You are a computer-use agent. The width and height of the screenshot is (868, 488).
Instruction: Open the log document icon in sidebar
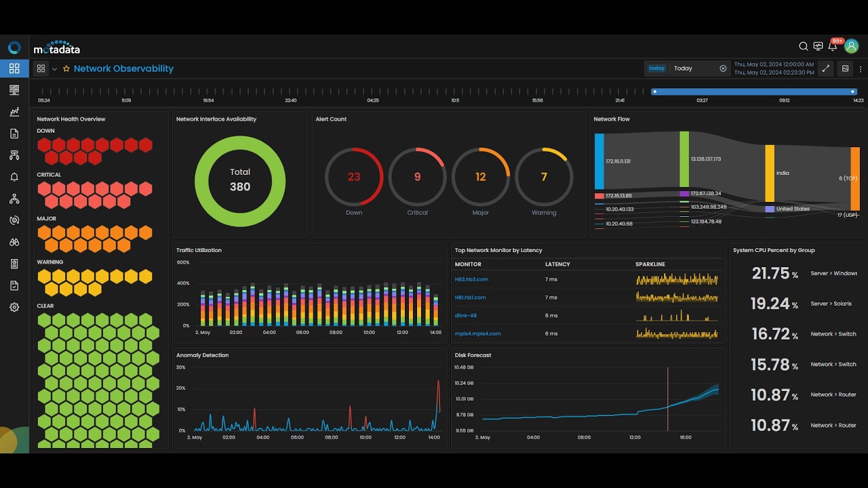tap(14, 134)
